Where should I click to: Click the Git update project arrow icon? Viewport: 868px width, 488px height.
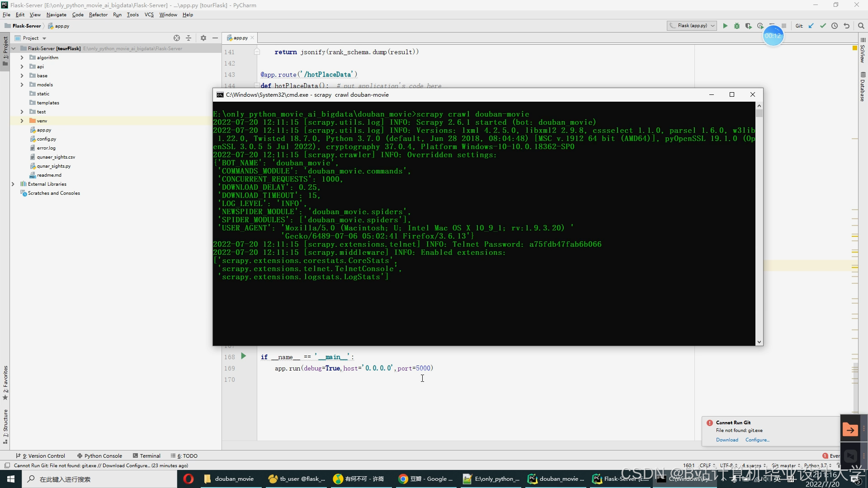[811, 26]
